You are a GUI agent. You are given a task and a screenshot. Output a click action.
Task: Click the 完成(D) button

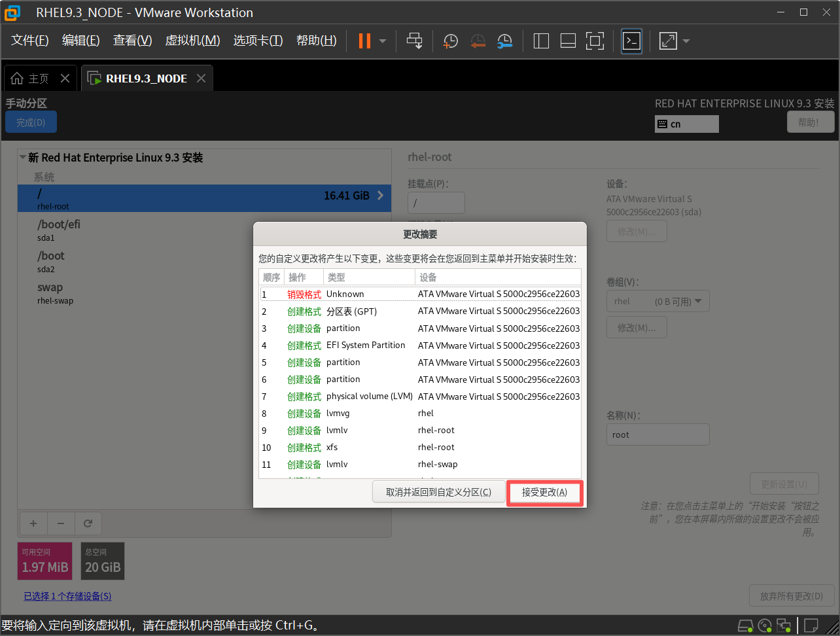[x=31, y=122]
